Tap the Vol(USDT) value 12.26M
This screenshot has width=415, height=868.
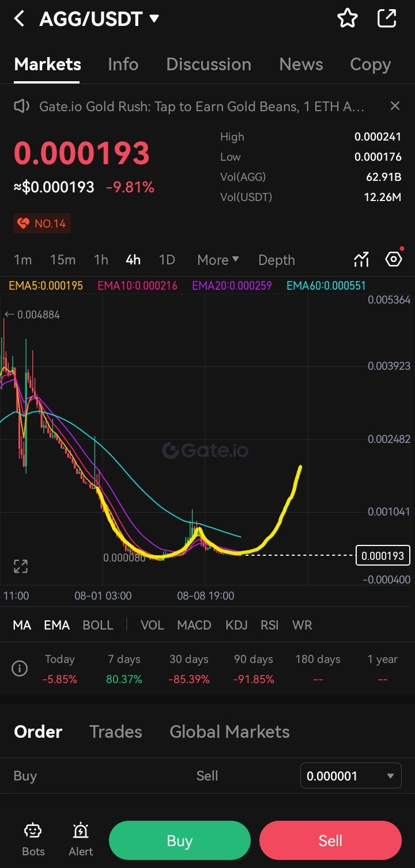tap(382, 197)
